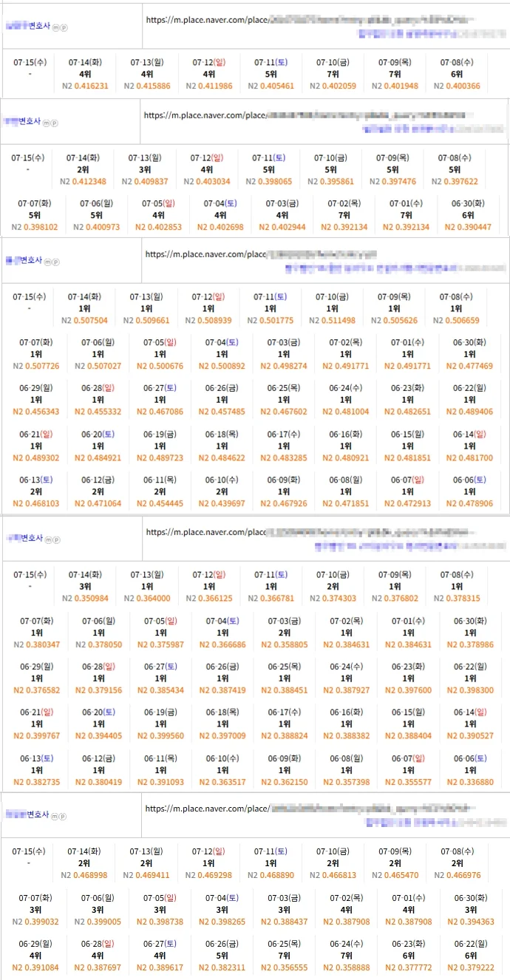Select the N2 0.511498 score cell
This screenshot has height=980, width=510.
click(x=333, y=320)
